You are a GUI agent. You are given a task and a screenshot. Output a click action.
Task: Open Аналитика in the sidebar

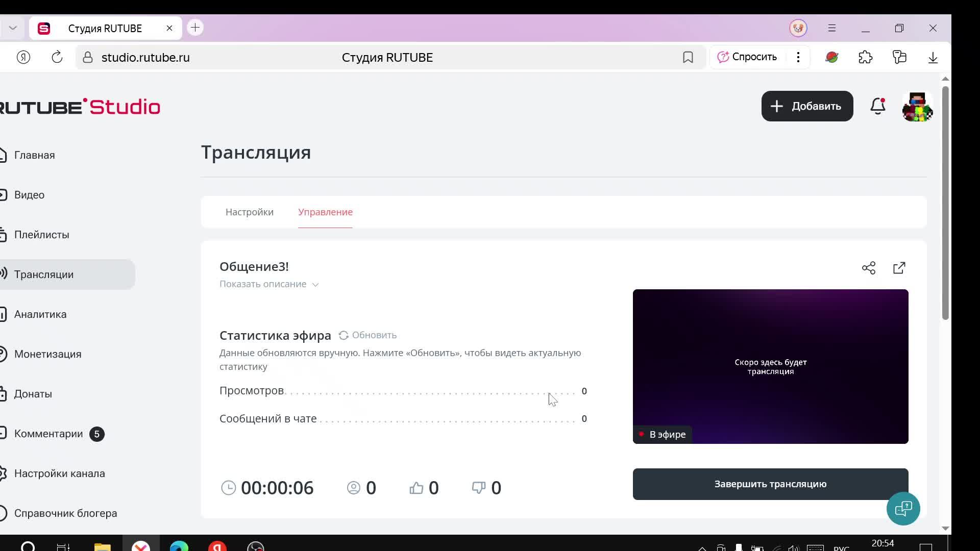tap(40, 314)
